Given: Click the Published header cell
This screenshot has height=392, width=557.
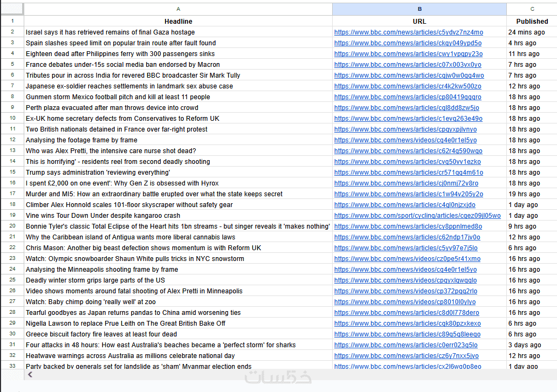Looking at the screenshot, I should click(532, 22).
